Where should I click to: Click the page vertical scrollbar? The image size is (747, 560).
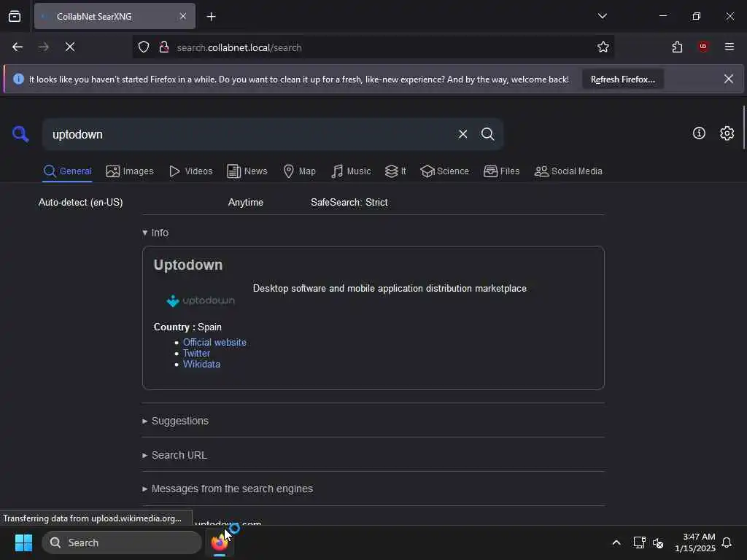(x=743, y=128)
